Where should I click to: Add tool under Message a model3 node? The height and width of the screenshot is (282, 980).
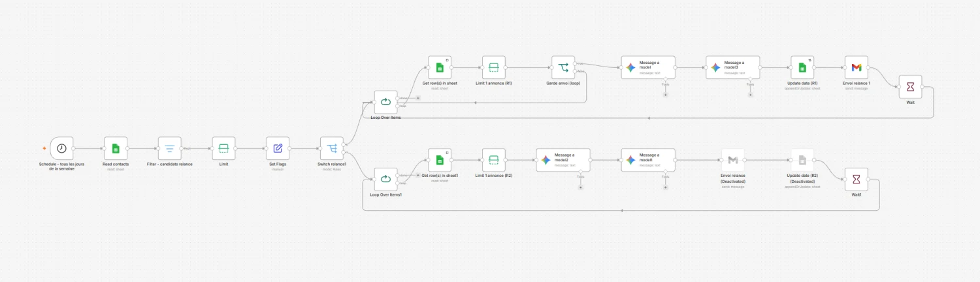[x=750, y=95]
